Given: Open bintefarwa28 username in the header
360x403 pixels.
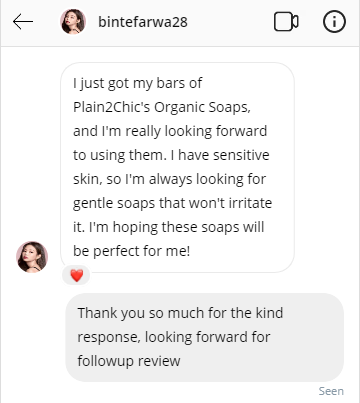Looking at the screenshot, I should (x=143, y=22).
